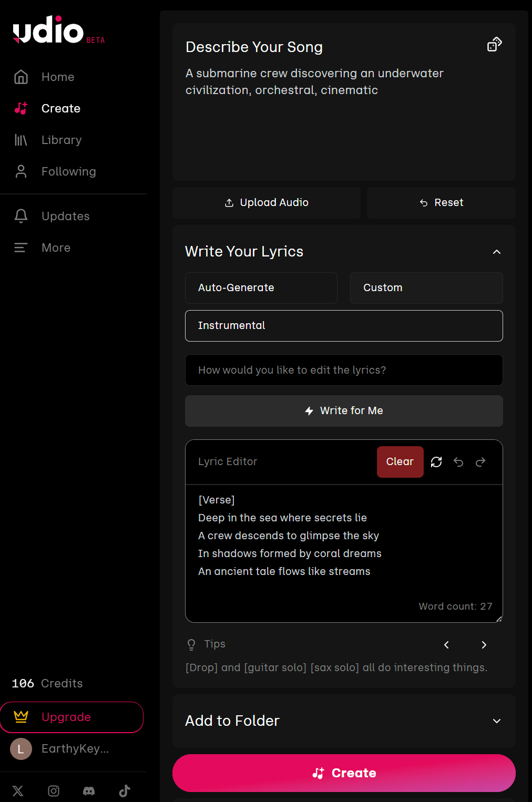Screen dimensions: 532x802
Task: Click the Upload Audio button
Action: (x=267, y=203)
